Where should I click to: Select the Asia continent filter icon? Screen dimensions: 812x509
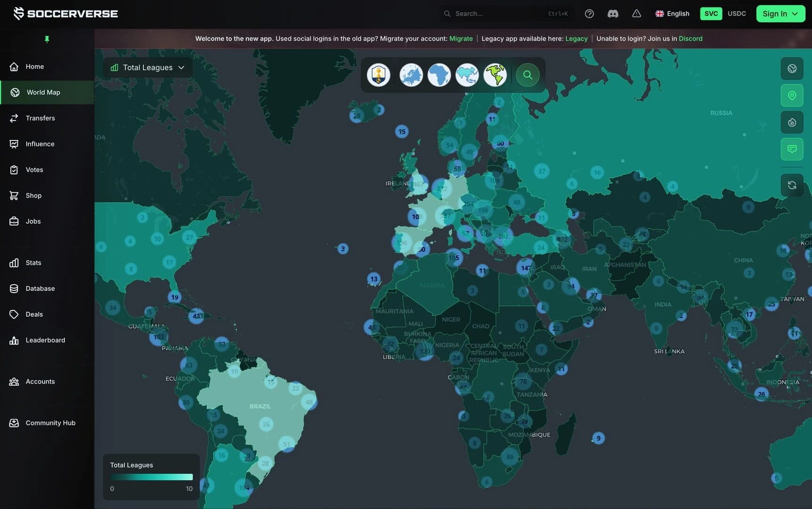(x=467, y=75)
